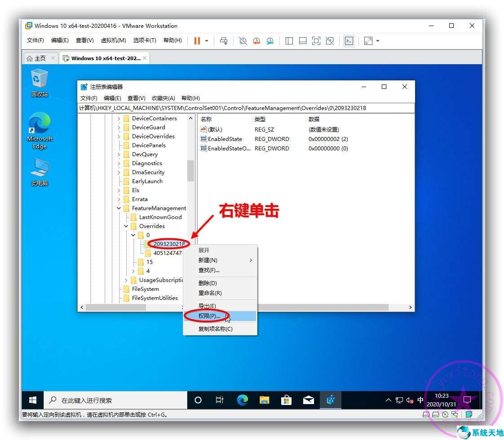The height and width of the screenshot is (440, 504).
Task: Open File Explorer from taskbar
Action: 264,400
